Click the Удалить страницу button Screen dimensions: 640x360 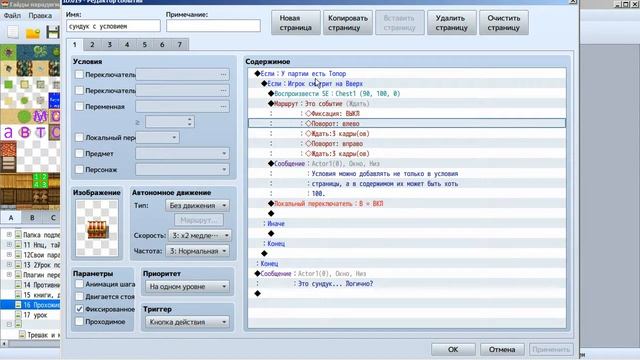[451, 23]
